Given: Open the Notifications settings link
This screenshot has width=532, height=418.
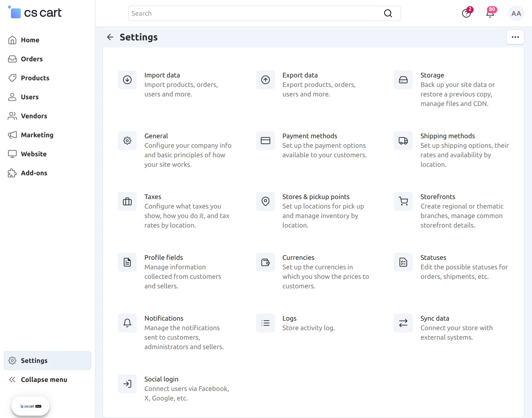Looking at the screenshot, I should coord(164,318).
